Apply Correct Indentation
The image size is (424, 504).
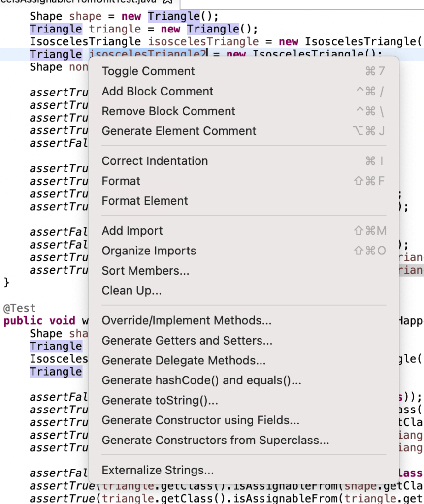pyautogui.click(x=154, y=161)
